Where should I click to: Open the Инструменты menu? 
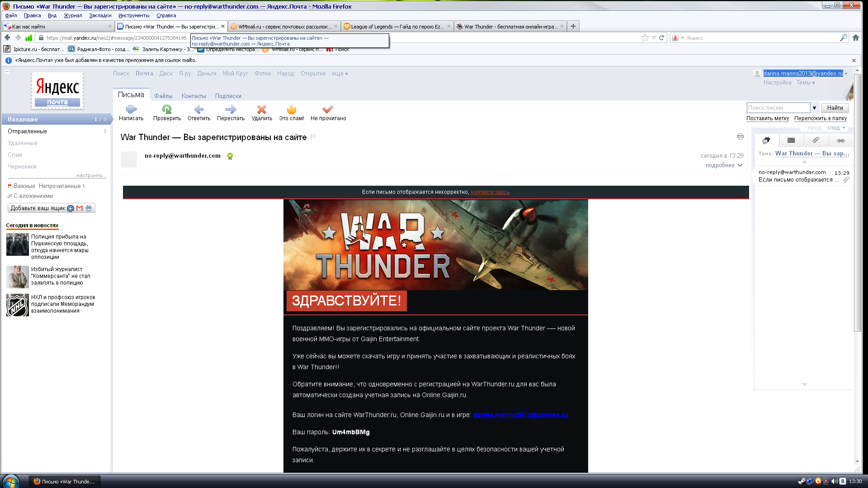coord(134,15)
